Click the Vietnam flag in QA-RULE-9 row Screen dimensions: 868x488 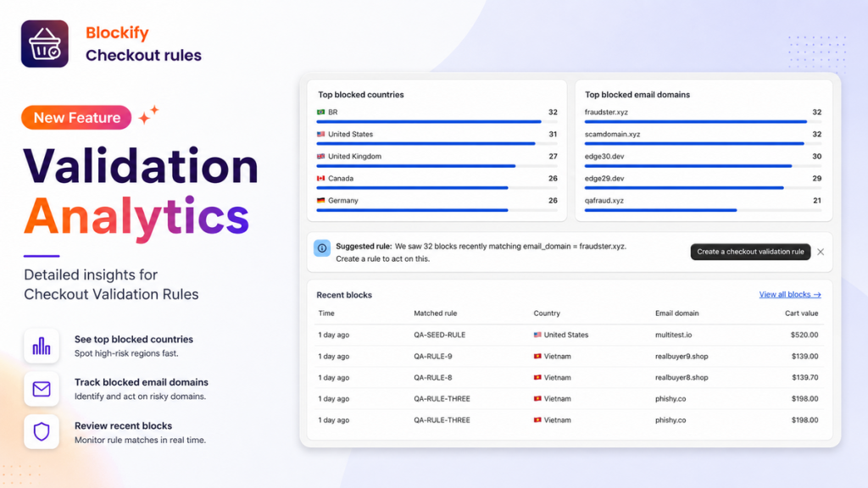[537, 357]
